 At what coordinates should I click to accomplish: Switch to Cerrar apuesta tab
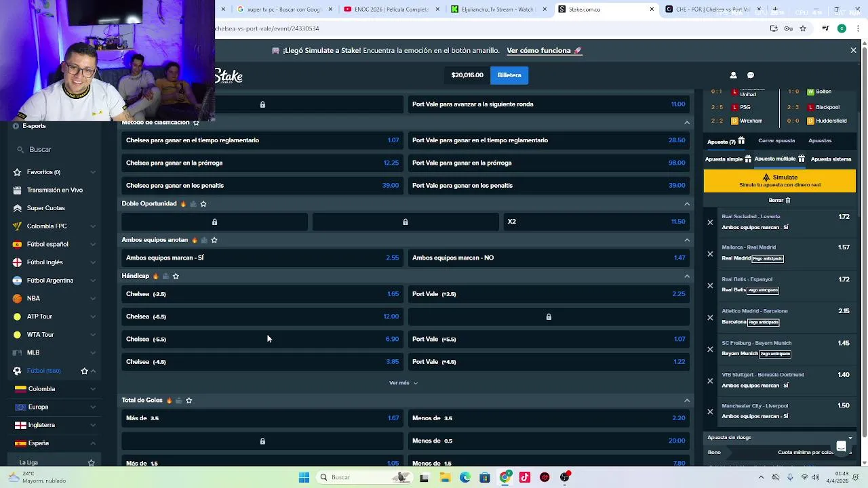click(x=776, y=141)
